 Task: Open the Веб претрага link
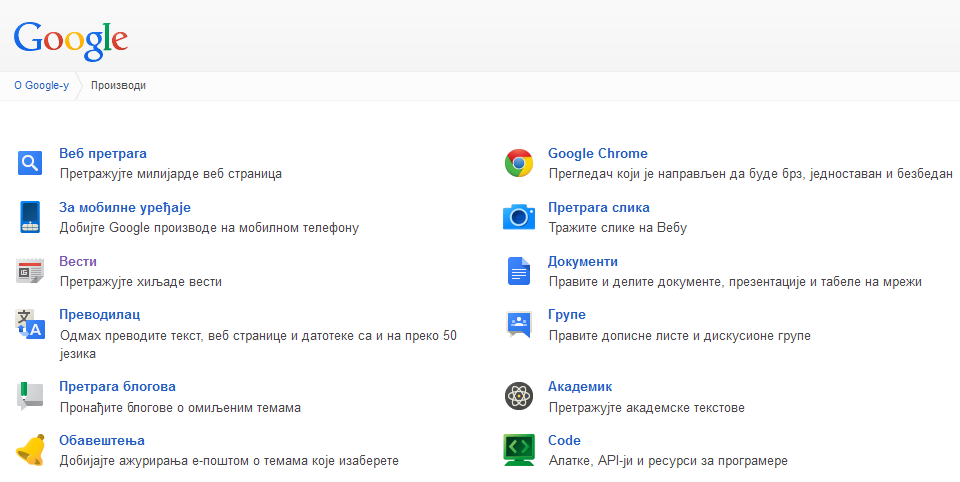tap(103, 153)
